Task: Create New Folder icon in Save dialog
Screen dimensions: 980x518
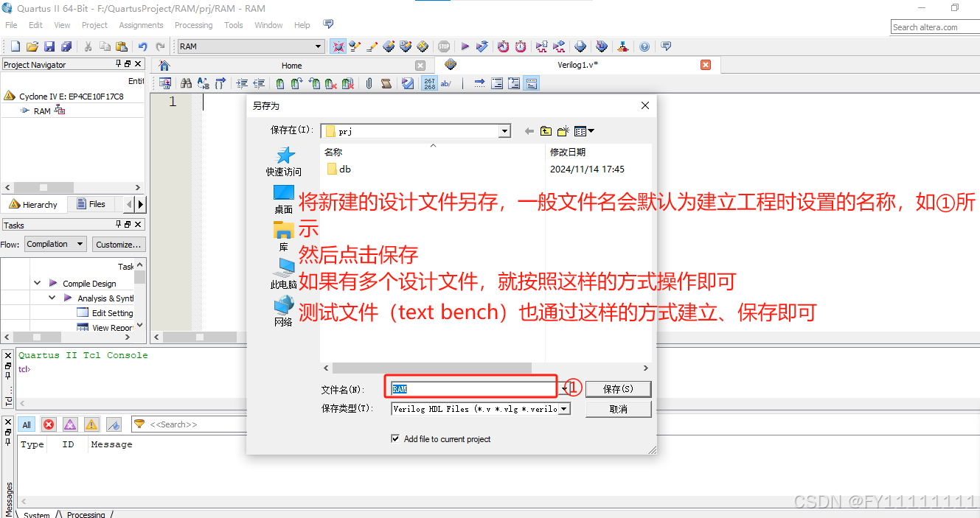Action: [563, 131]
